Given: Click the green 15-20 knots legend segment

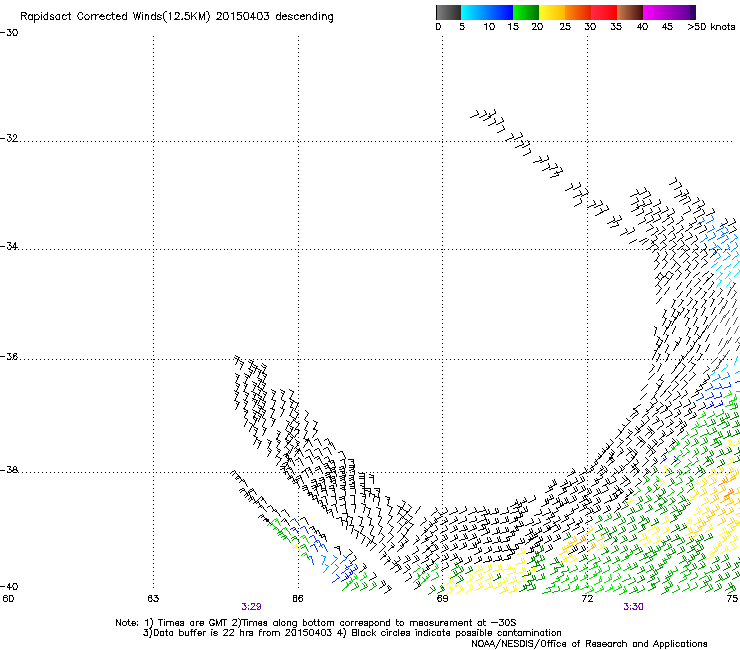Looking at the screenshot, I should pyautogui.click(x=526, y=12).
